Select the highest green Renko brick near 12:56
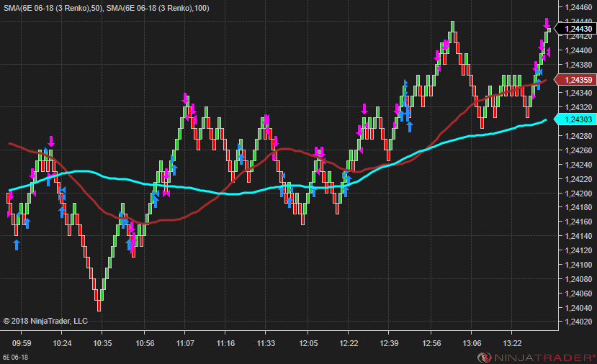 pos(452,27)
